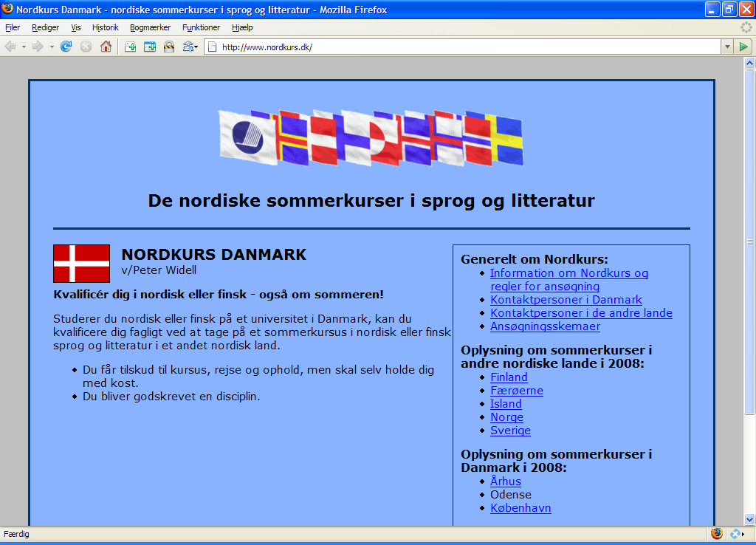The width and height of the screenshot is (756, 545).
Task: Click the page icon in the address bar
Action: [212, 47]
